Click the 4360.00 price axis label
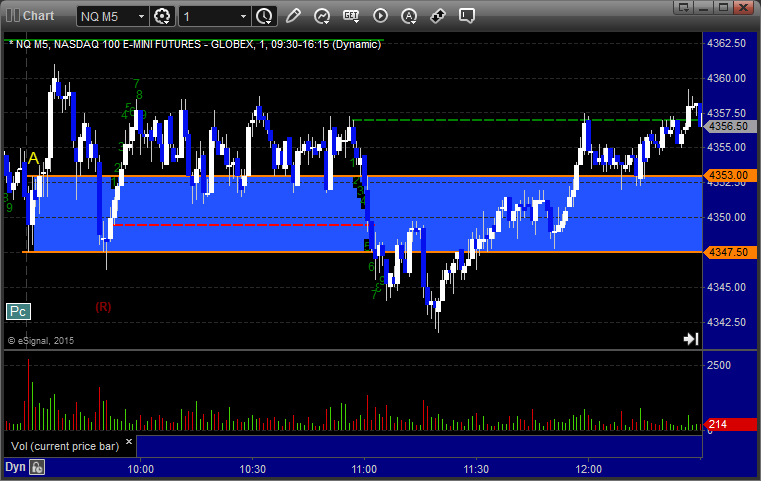This screenshot has height=481, width=761. point(727,78)
